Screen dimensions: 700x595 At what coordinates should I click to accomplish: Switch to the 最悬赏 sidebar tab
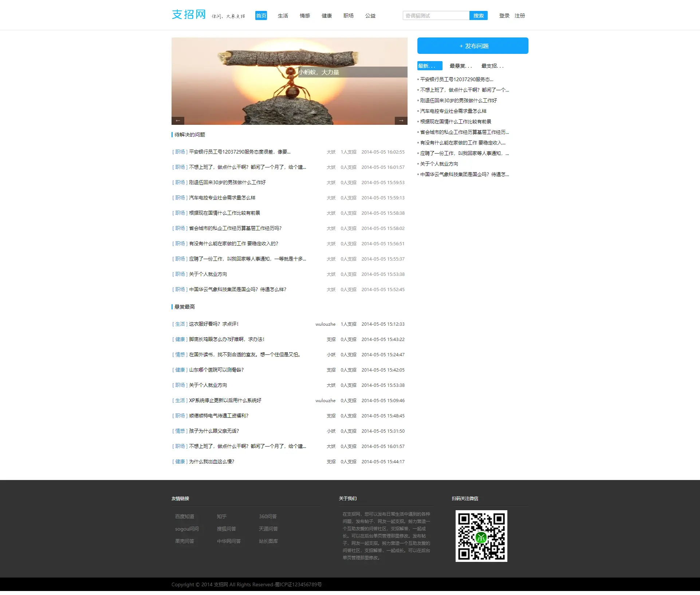click(x=461, y=66)
